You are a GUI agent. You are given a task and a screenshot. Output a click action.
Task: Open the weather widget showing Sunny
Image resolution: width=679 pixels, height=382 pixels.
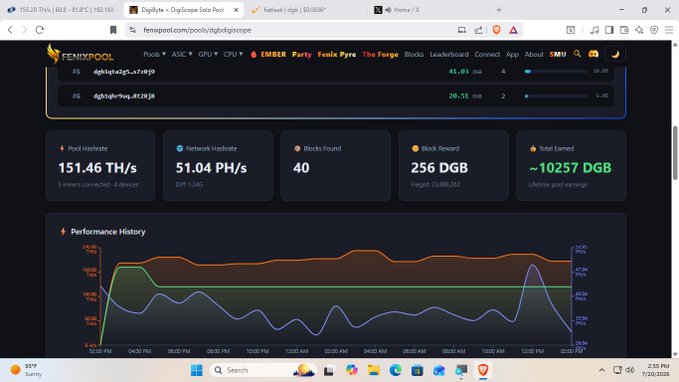tap(27, 370)
